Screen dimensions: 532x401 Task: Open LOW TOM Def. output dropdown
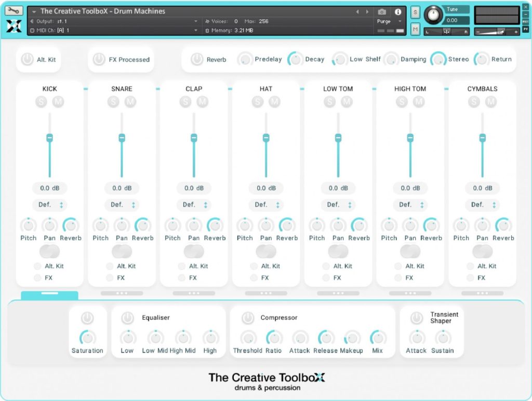(x=338, y=205)
